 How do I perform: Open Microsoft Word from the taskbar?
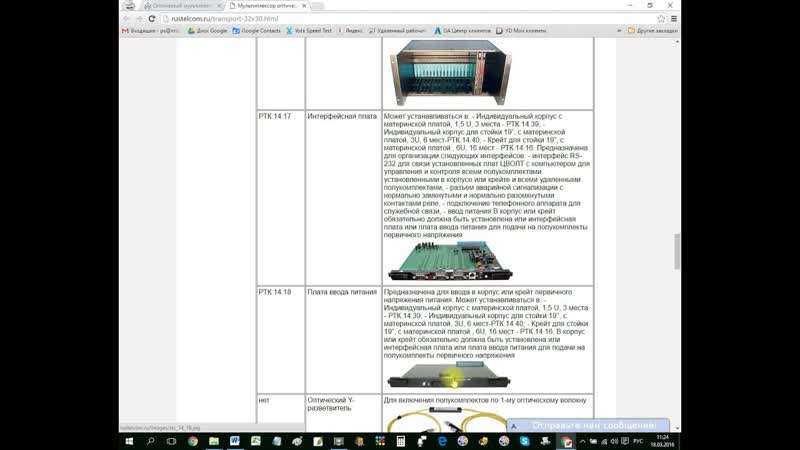coord(235,441)
